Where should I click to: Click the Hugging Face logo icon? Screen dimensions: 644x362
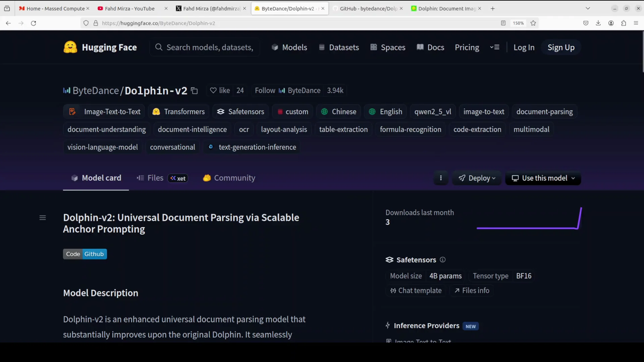tap(70, 47)
